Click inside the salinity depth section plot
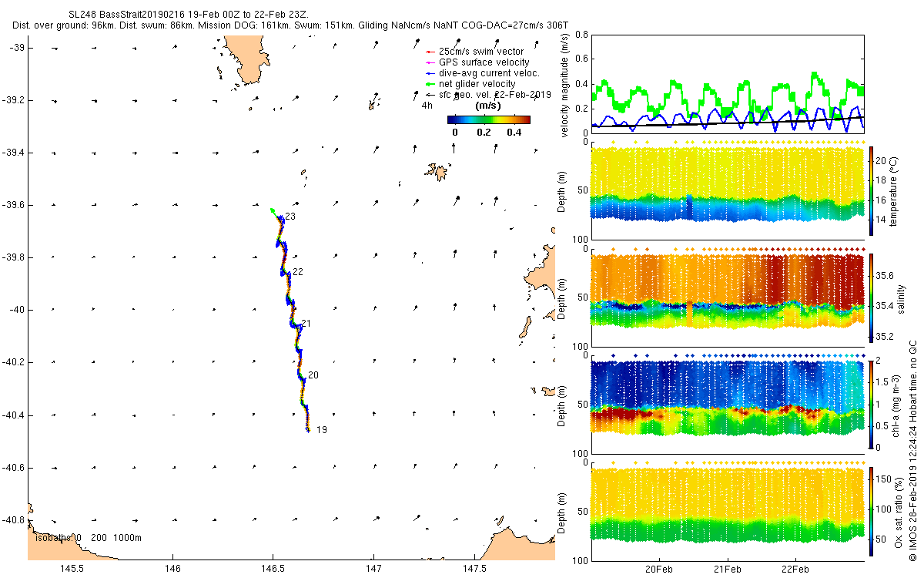This screenshot has height=578, width=924. click(728, 298)
